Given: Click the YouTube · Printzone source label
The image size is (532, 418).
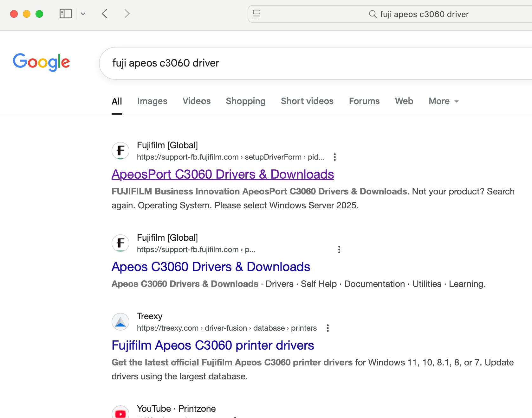Looking at the screenshot, I should (x=176, y=409).
